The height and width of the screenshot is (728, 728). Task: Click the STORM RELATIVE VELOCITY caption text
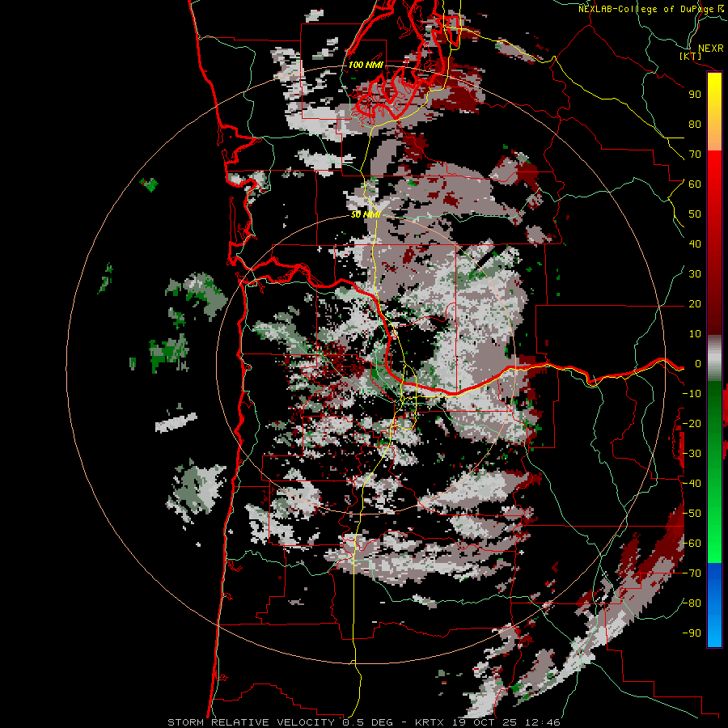click(251, 722)
